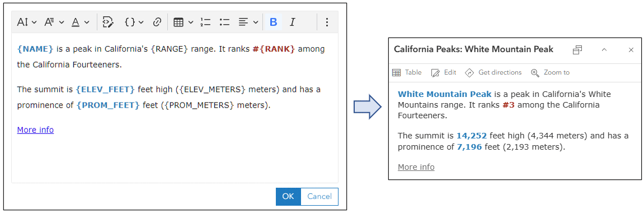This screenshot has height=213, width=644.
Task: Open the source code editing tool
Action: pos(108,22)
